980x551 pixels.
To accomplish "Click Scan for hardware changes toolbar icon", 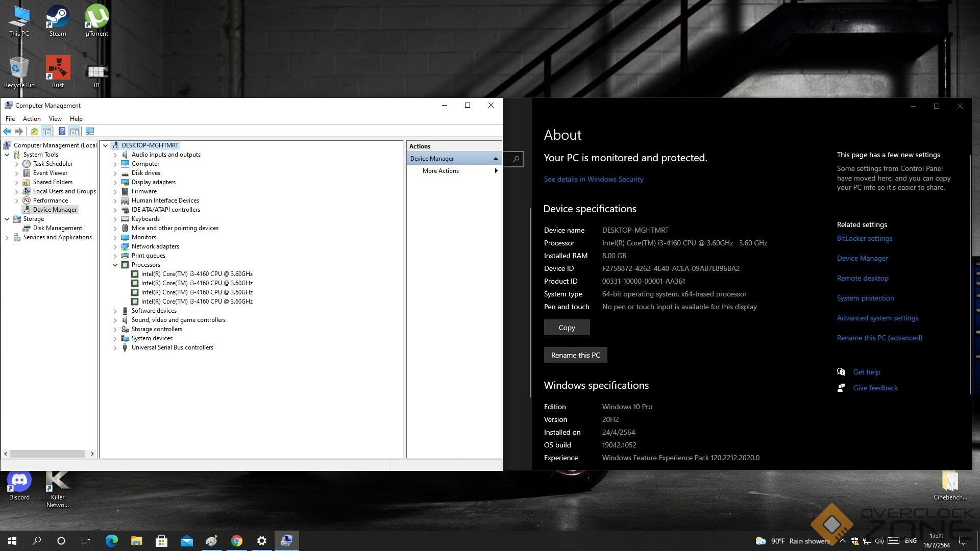I will click(90, 132).
